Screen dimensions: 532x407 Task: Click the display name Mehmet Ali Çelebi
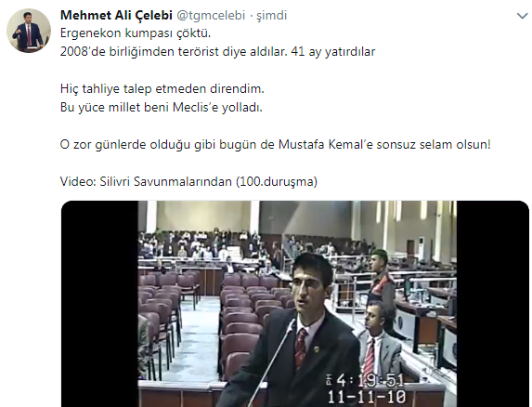click(x=116, y=15)
